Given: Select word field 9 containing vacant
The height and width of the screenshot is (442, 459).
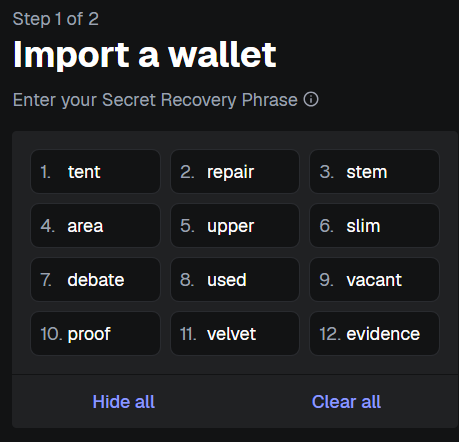Looking at the screenshot, I should (374, 280).
